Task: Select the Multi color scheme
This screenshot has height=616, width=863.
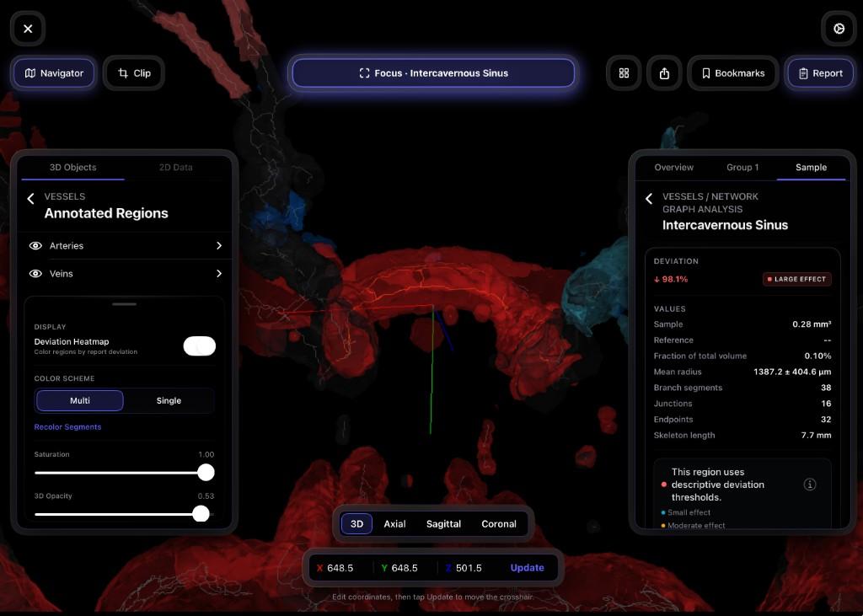Action: point(80,401)
